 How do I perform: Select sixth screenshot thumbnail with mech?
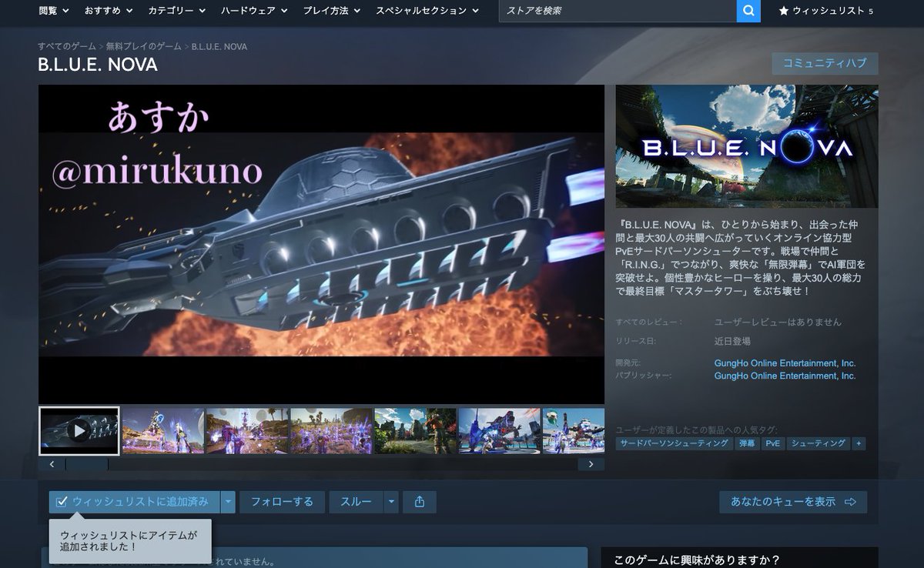click(x=499, y=431)
